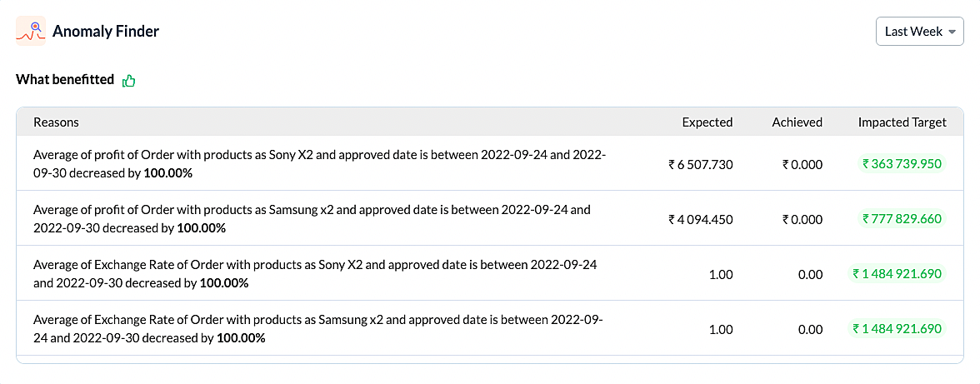Select the Samsung x2 average profit row
The image size is (980, 384).
(312, 218)
